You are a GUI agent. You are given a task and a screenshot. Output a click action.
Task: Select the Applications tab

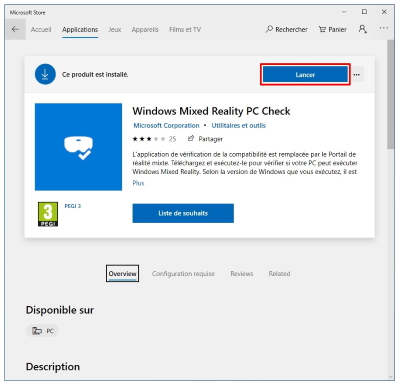[x=80, y=30]
